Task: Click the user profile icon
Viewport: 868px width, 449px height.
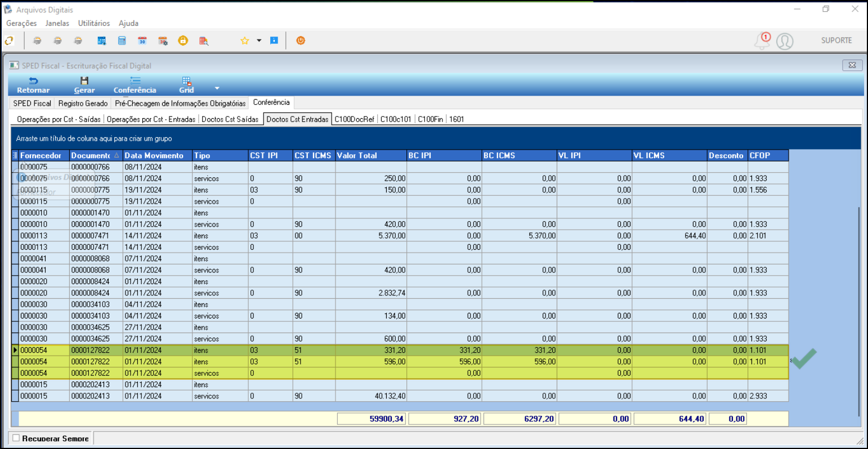Action: [x=785, y=41]
